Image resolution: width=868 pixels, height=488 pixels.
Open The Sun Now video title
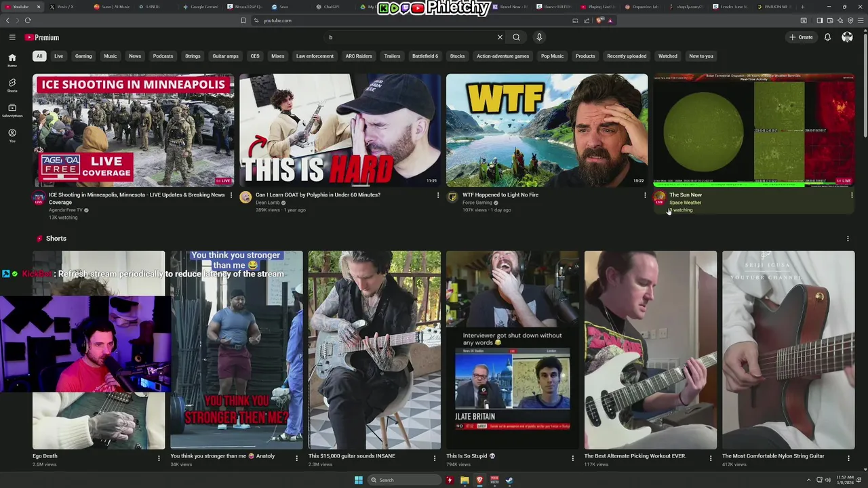(x=686, y=195)
